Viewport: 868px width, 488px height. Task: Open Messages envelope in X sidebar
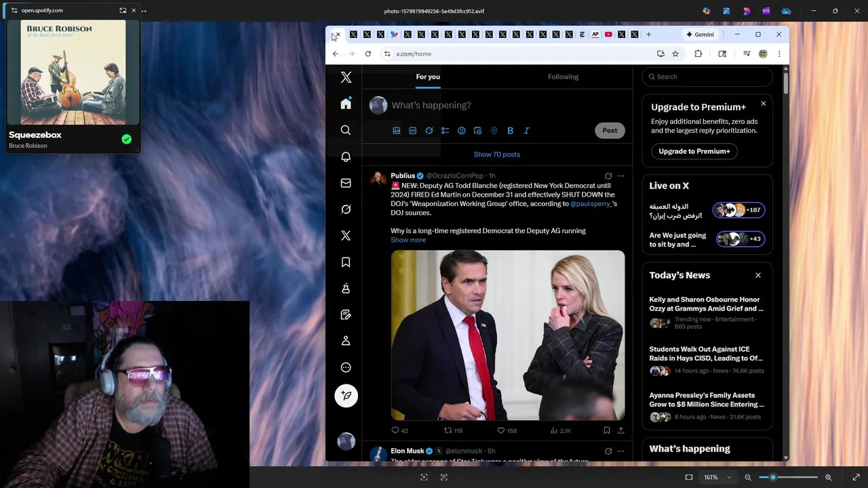(346, 183)
